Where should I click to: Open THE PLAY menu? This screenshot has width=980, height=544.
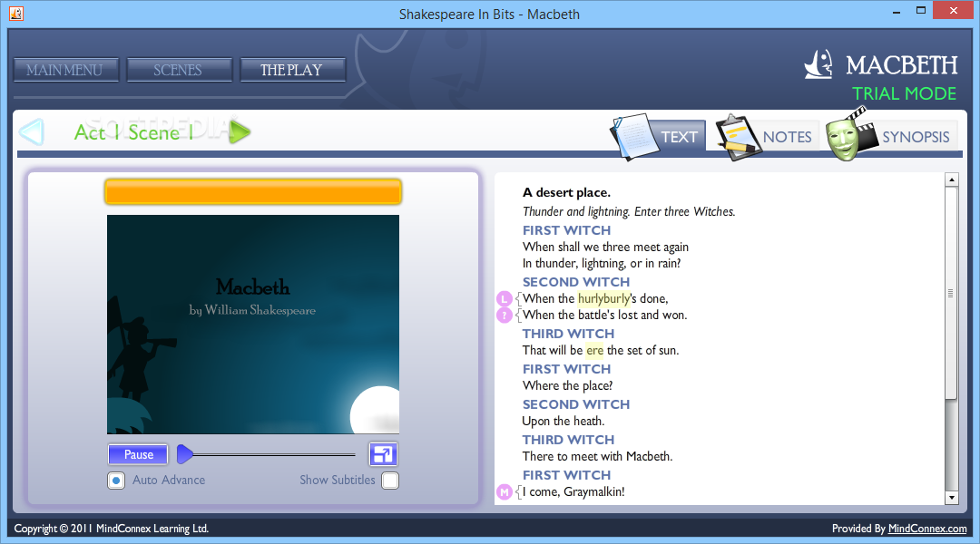[x=292, y=70]
